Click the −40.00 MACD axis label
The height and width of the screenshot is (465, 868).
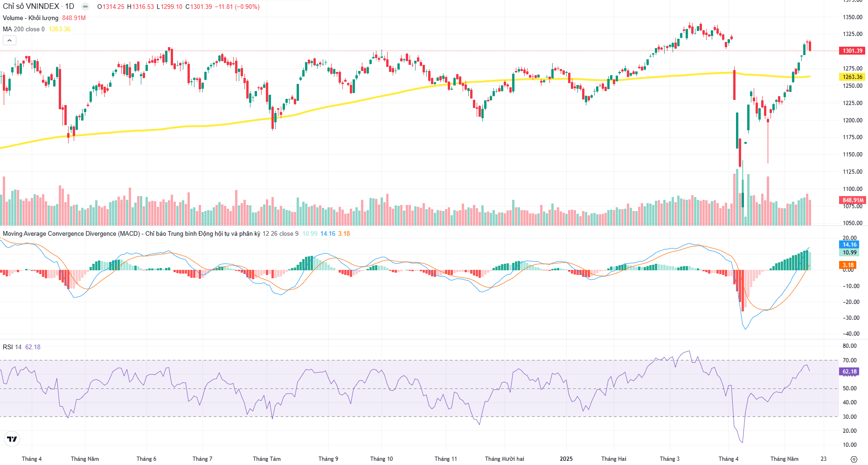(851, 334)
